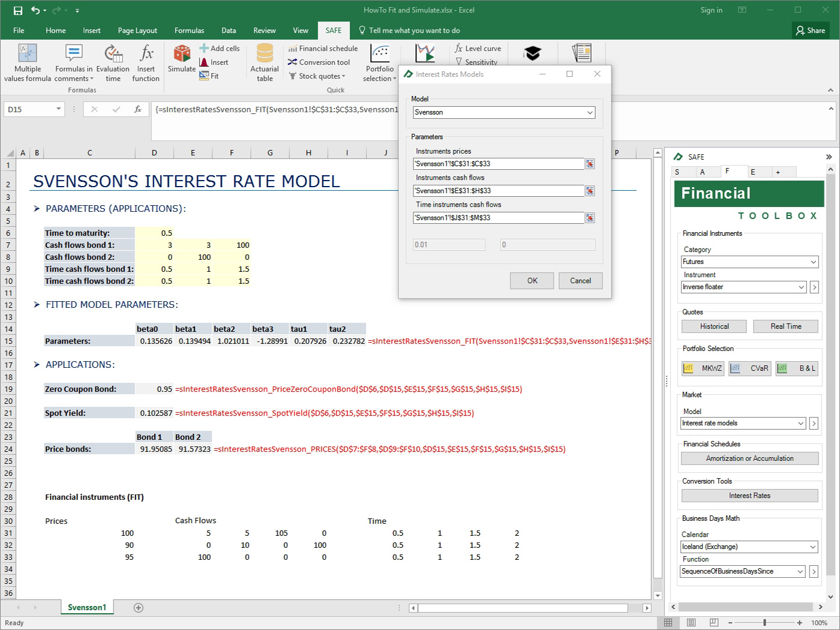
Task: Open Formulas in comments tool
Action: pyautogui.click(x=74, y=63)
